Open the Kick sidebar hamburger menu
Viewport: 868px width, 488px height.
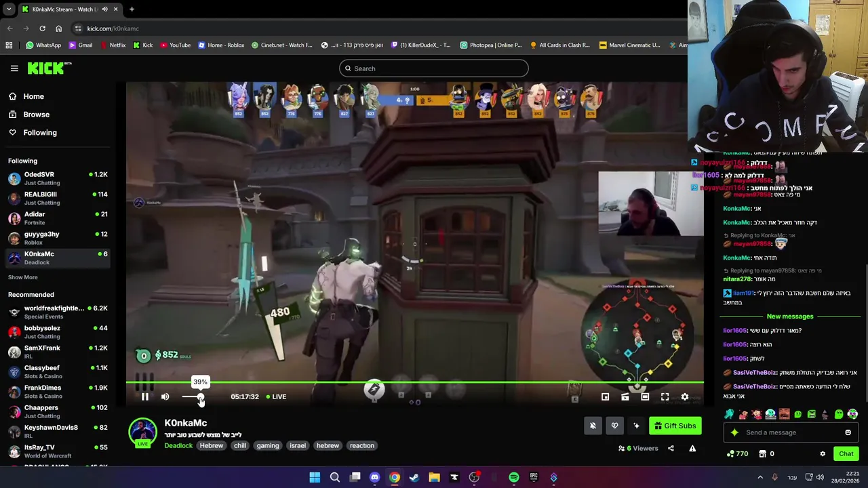pos(14,68)
